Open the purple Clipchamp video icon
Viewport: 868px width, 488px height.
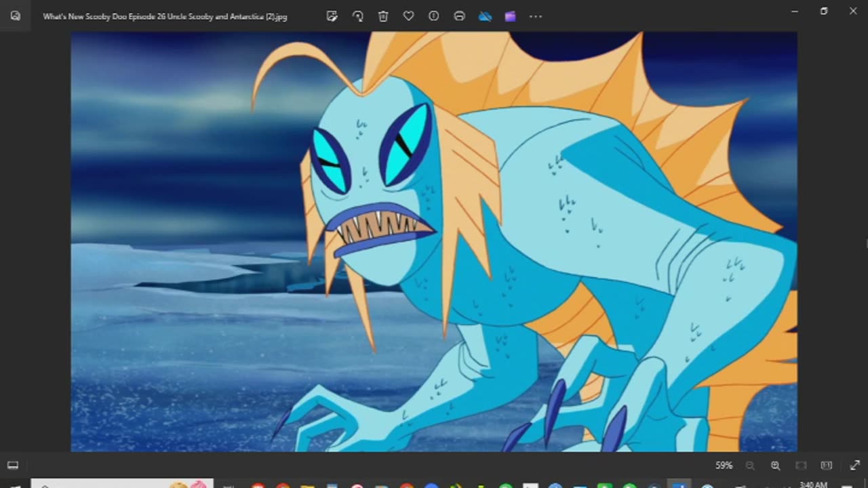click(x=510, y=16)
